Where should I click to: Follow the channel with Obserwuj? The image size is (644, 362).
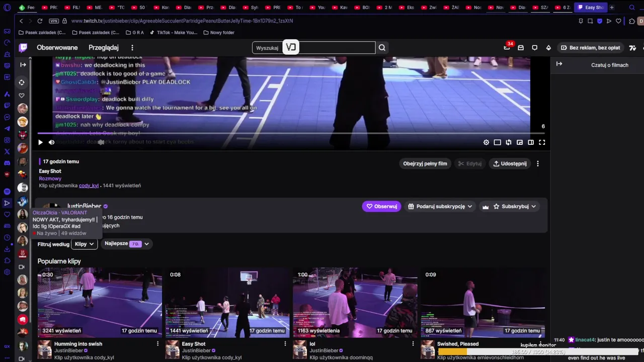coord(381,206)
